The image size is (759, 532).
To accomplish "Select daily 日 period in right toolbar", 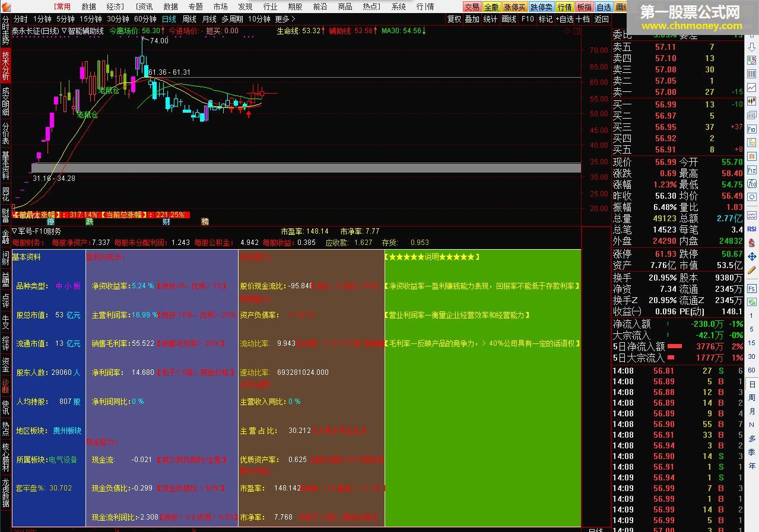I will pos(752,384).
